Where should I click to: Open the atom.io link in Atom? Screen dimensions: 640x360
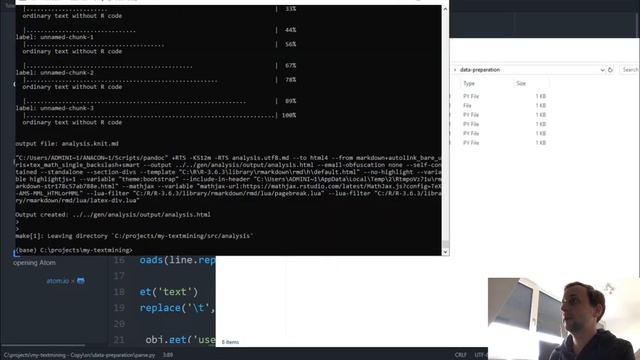58,281
